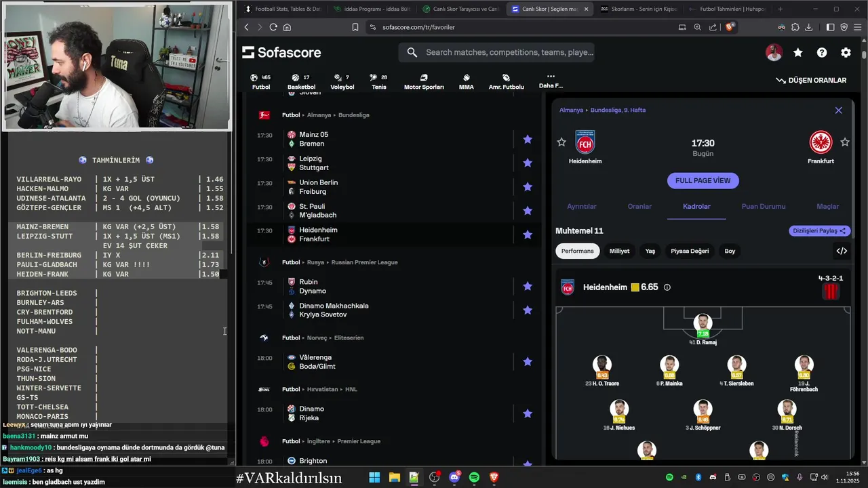The image size is (868, 488).
Task: Open the user profile avatar
Action: [774, 52]
